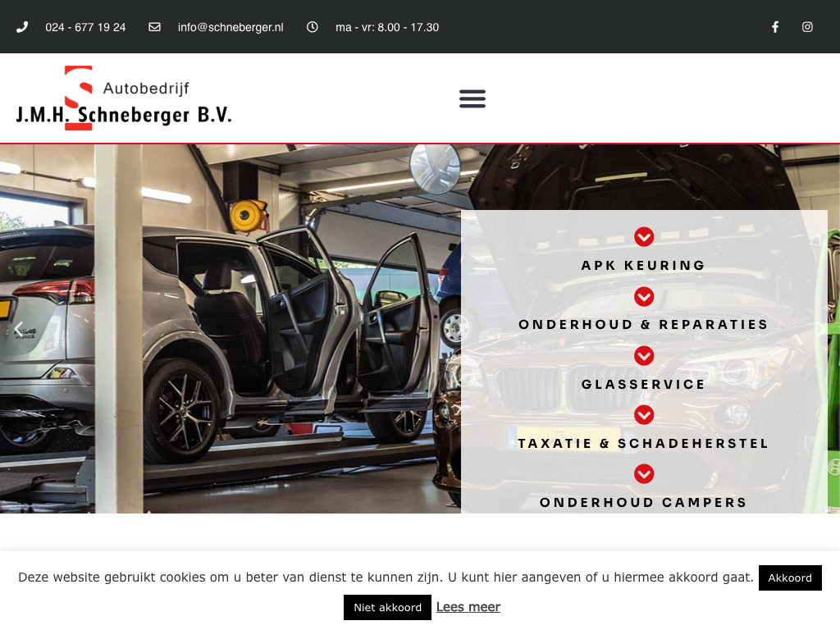The height and width of the screenshot is (630, 840).
Task: Click the clock opening hours icon
Action: [313, 27]
